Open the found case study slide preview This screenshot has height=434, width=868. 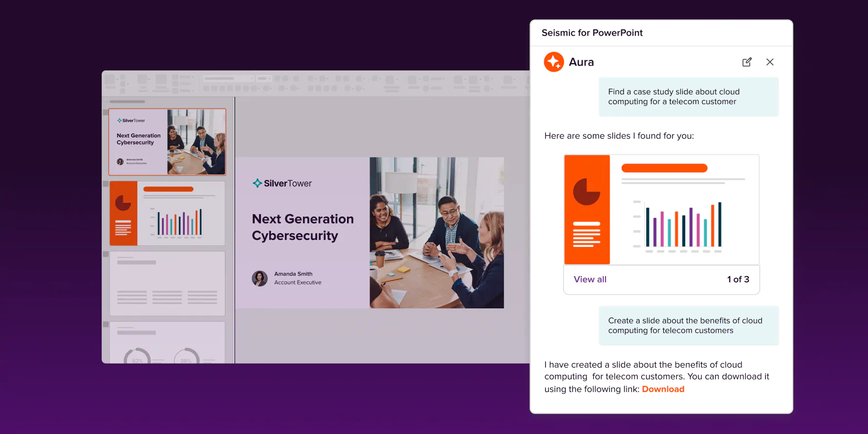tap(661, 210)
